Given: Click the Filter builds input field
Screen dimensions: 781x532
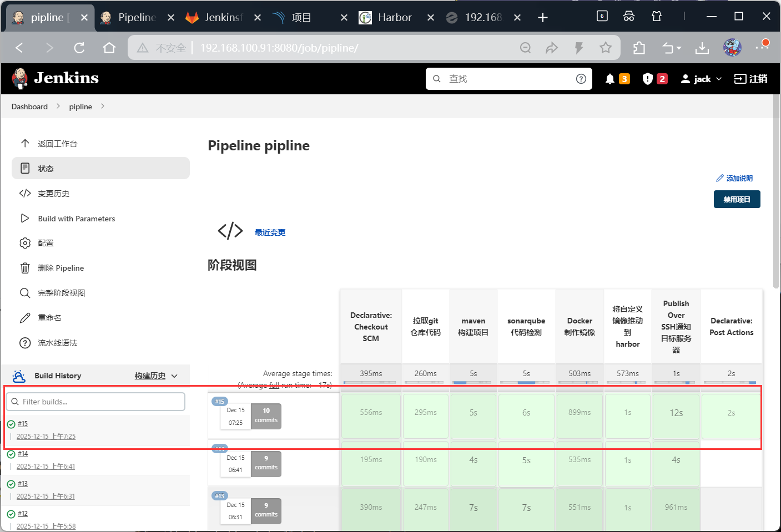Looking at the screenshot, I should click(95, 402).
